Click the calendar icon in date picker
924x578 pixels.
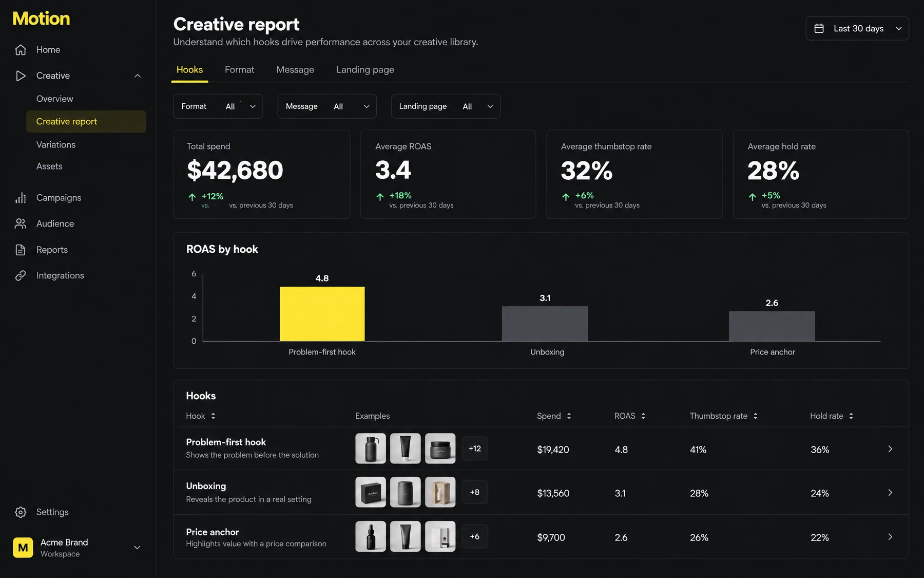[819, 28]
